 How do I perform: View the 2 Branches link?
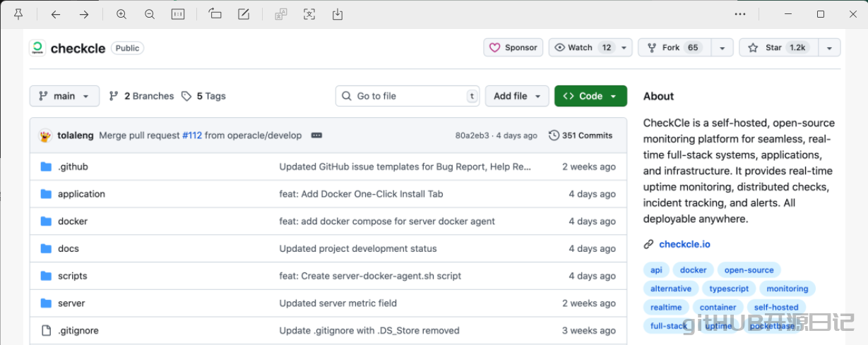coord(141,96)
